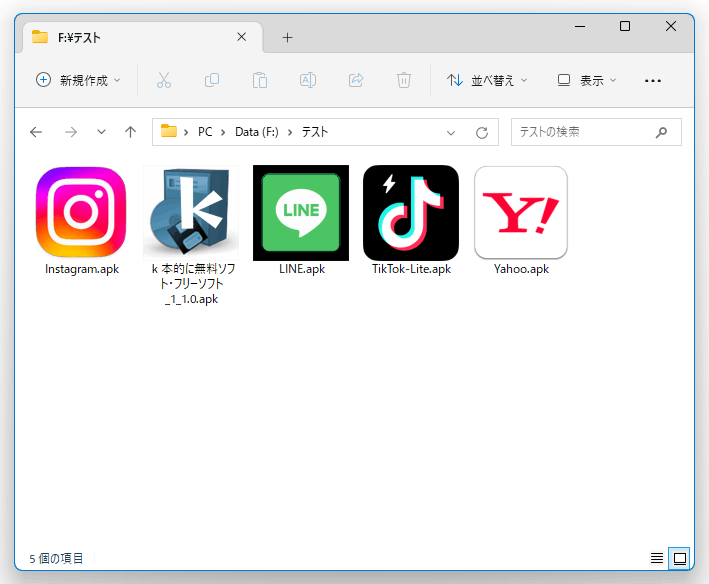
Task: Click the Share icon in toolbar
Action: point(356,80)
